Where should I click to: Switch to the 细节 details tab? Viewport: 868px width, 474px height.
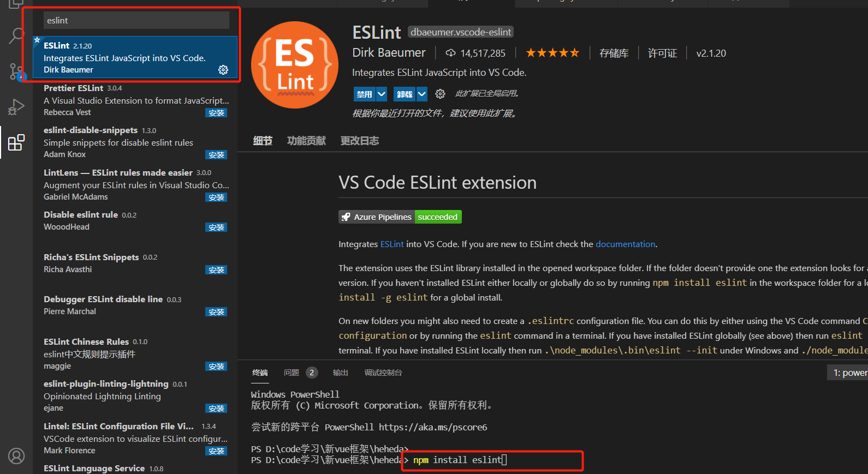pos(263,141)
